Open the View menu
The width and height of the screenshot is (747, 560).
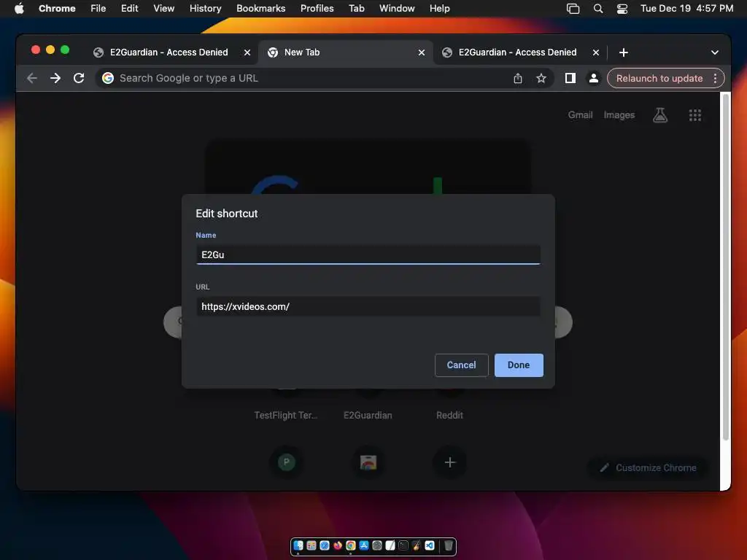[x=163, y=8]
